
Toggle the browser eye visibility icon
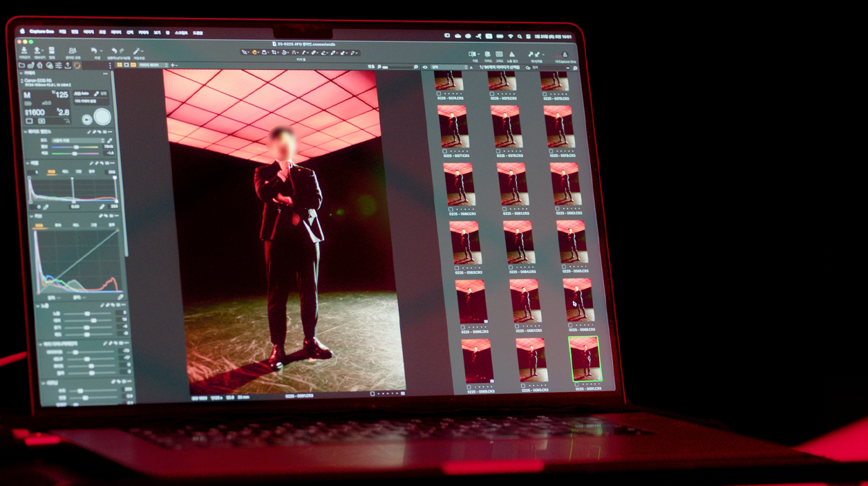tap(424, 68)
